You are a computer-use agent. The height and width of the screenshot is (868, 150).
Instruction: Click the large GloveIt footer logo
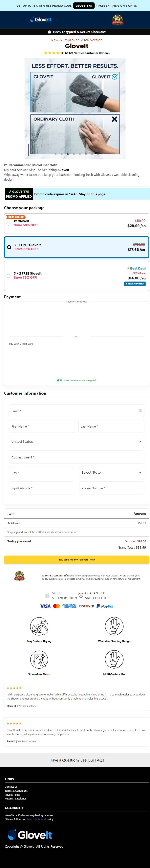30,834
